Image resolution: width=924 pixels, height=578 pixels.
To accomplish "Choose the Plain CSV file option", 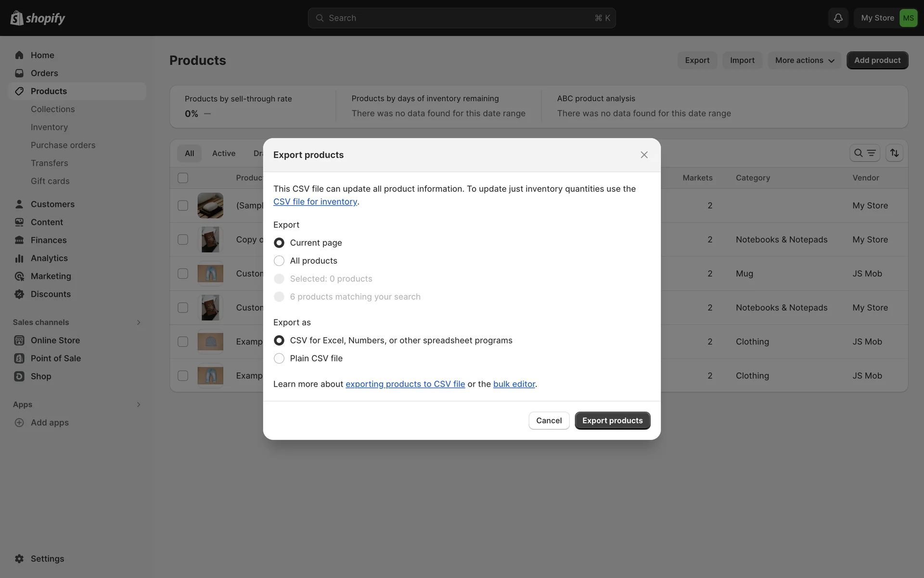I will (279, 358).
